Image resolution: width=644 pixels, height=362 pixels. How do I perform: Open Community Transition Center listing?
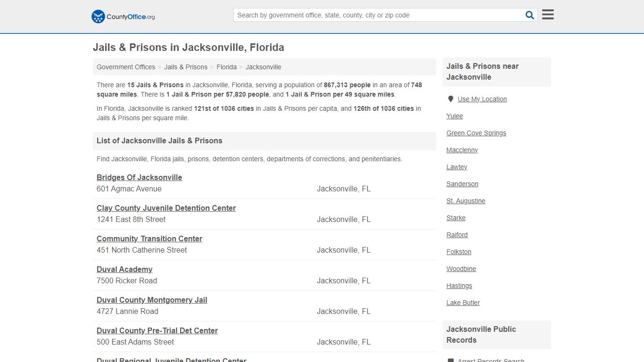pyautogui.click(x=149, y=239)
